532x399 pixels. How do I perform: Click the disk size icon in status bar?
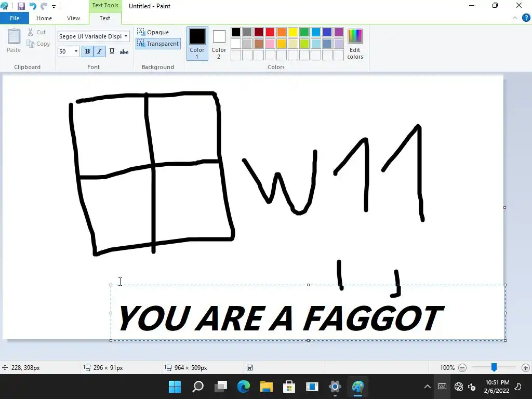point(250,368)
